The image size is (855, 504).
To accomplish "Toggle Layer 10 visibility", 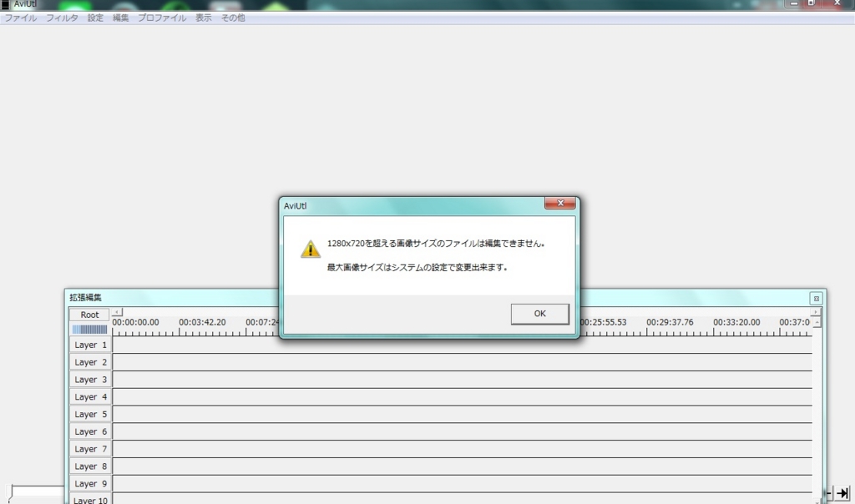I will click(x=89, y=500).
